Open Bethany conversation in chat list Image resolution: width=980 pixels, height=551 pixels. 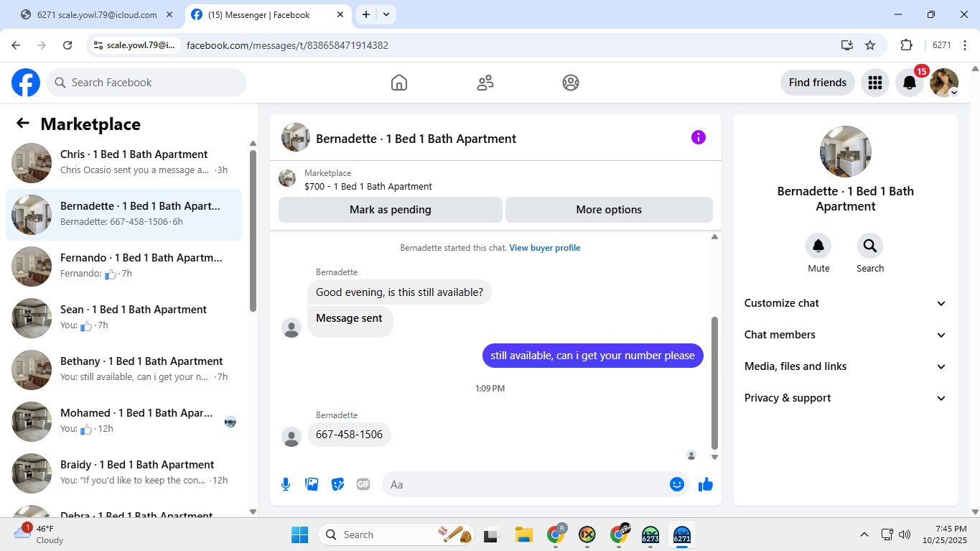123,370
